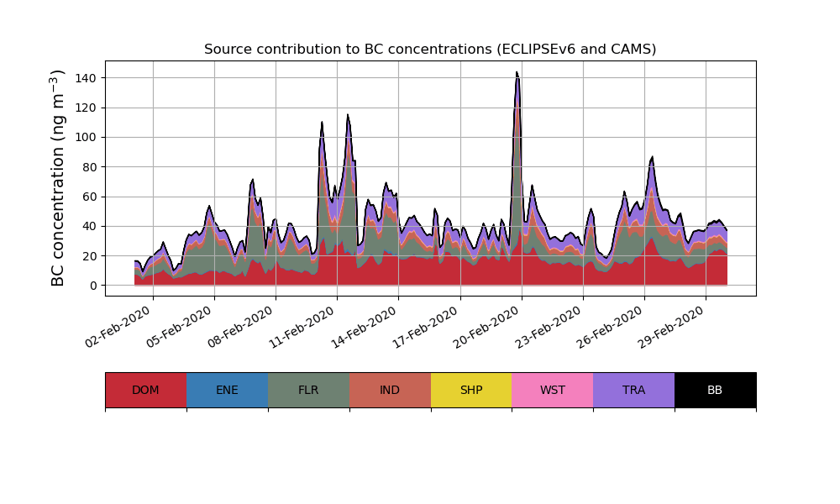Click the chart title text

430,50
